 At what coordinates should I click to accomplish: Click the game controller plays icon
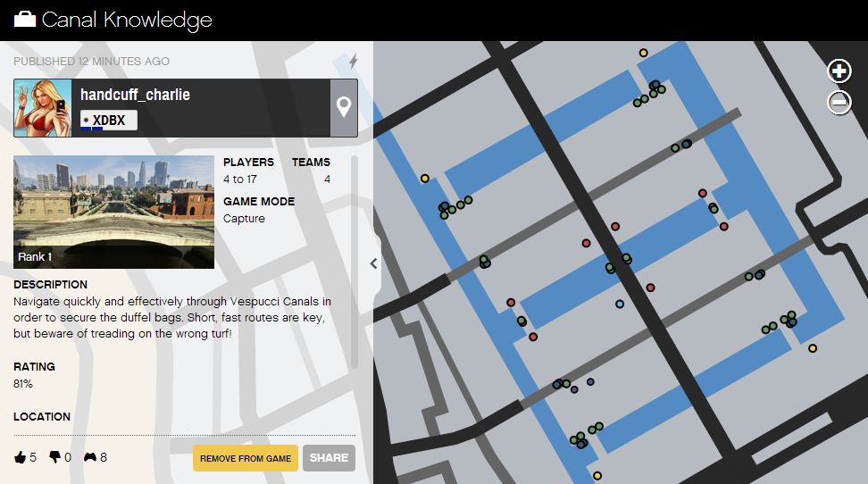pyautogui.click(x=90, y=458)
